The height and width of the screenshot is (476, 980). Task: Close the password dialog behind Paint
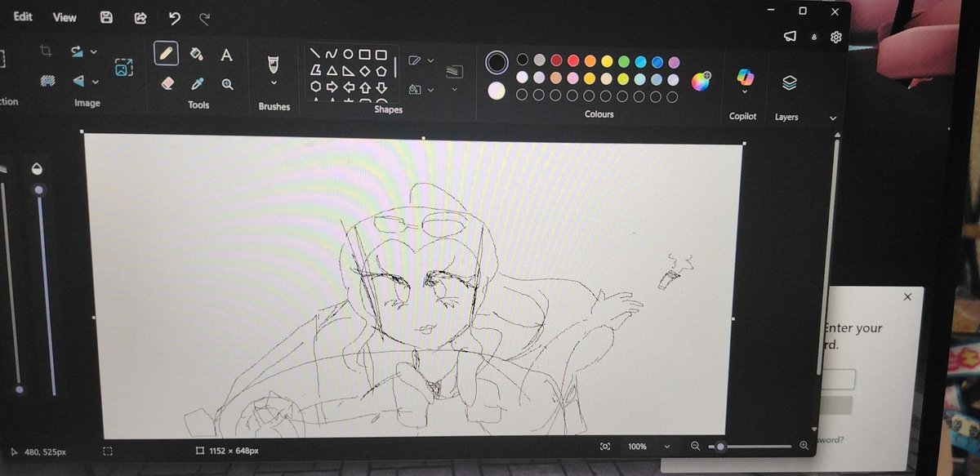[907, 297]
